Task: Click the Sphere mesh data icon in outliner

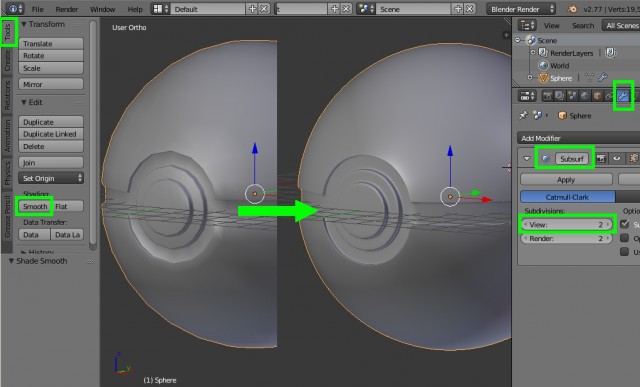Action: (x=590, y=78)
